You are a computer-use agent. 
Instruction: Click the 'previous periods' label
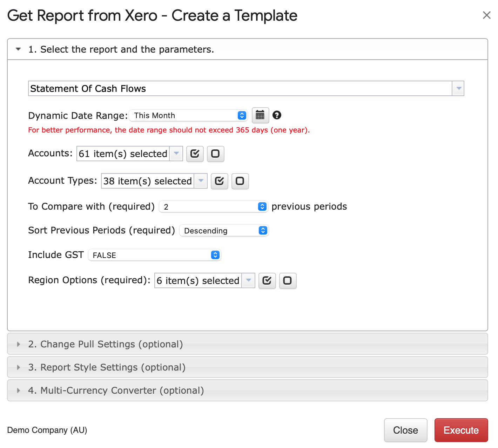pos(309,206)
